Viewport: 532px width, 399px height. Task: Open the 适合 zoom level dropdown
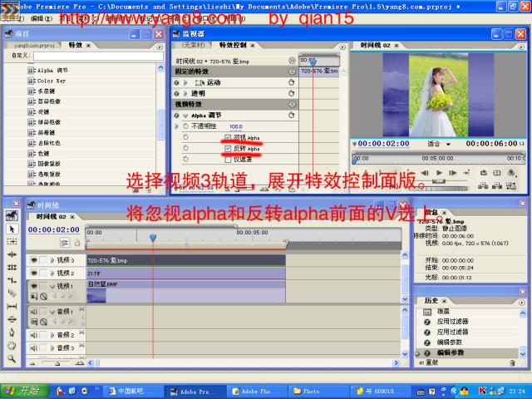[439, 144]
